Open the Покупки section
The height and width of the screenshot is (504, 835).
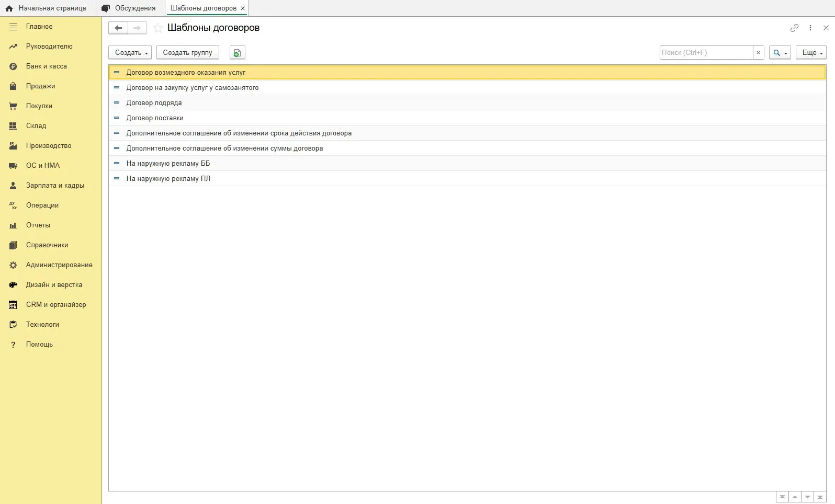click(51, 106)
